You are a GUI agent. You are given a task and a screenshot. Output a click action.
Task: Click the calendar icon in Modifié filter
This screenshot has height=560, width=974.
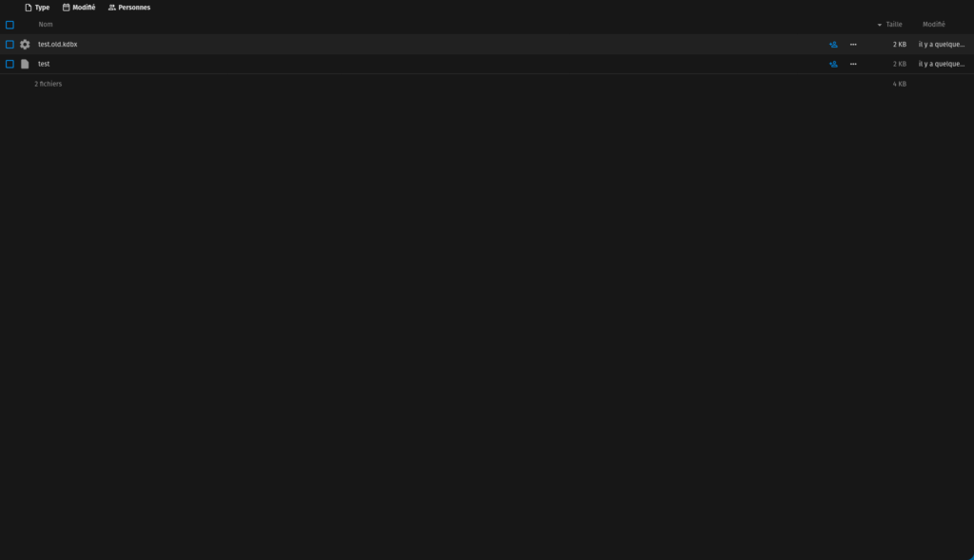coord(66,8)
